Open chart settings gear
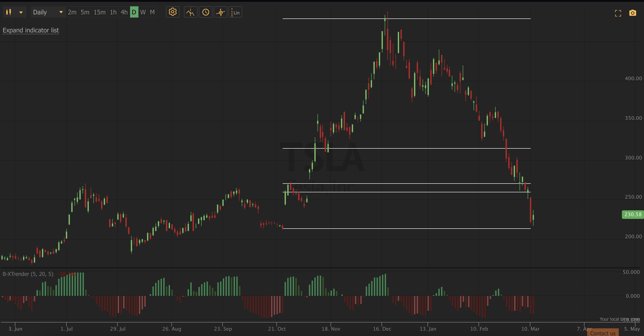Image resolution: width=644 pixels, height=336 pixels. [x=172, y=12]
